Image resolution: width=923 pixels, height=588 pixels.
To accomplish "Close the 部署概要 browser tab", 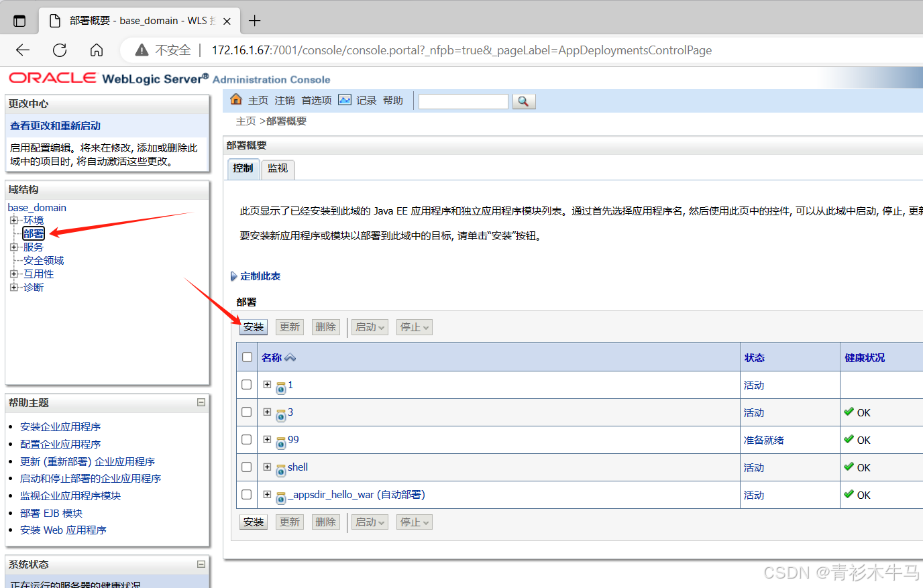I will [227, 21].
